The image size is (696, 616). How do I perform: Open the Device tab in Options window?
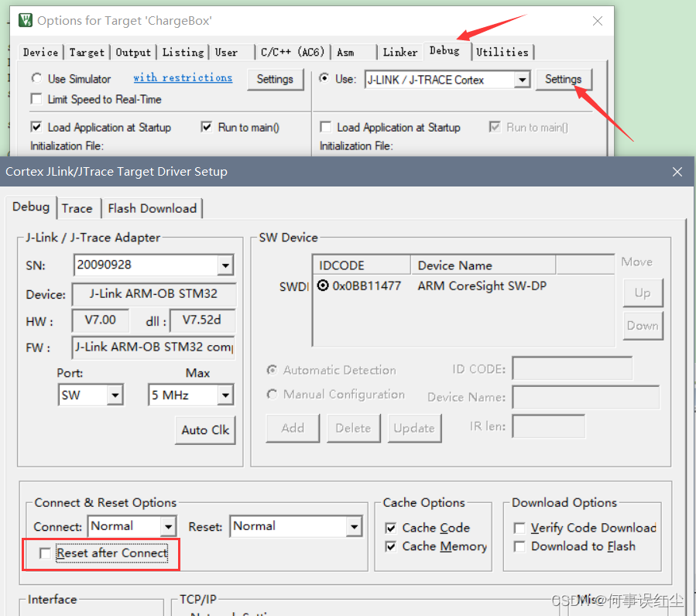[40, 53]
